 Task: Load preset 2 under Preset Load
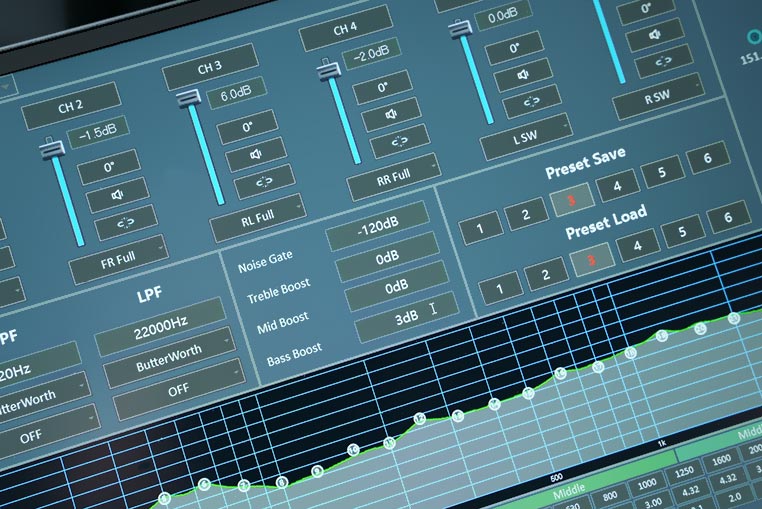pyautogui.click(x=546, y=275)
